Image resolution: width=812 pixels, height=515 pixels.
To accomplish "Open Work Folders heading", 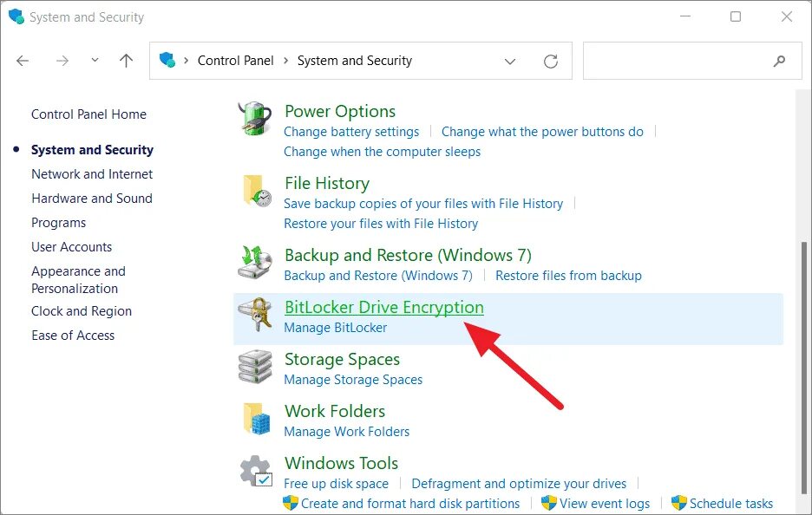I will point(335,411).
